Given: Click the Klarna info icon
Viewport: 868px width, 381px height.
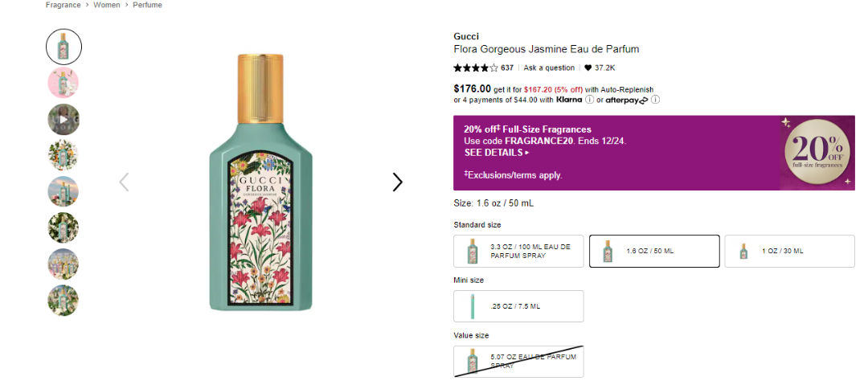Looking at the screenshot, I should pos(590,100).
